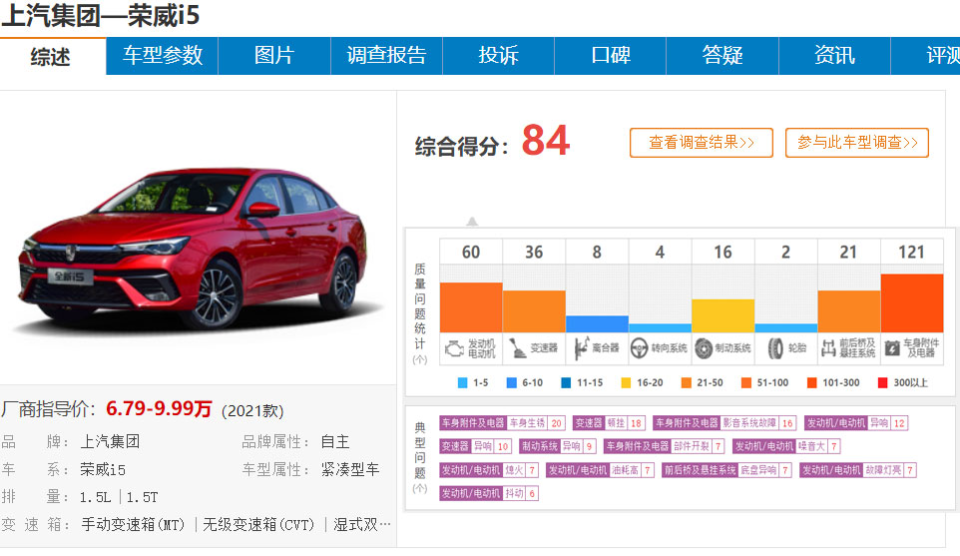Image resolution: width=960 pixels, height=556 pixels.
Task: Open the 底盘异响 7 problem tag
Action: pos(727,470)
